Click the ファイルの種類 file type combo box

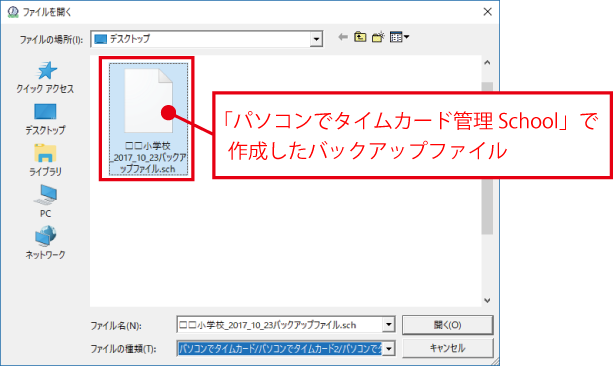click(286, 348)
